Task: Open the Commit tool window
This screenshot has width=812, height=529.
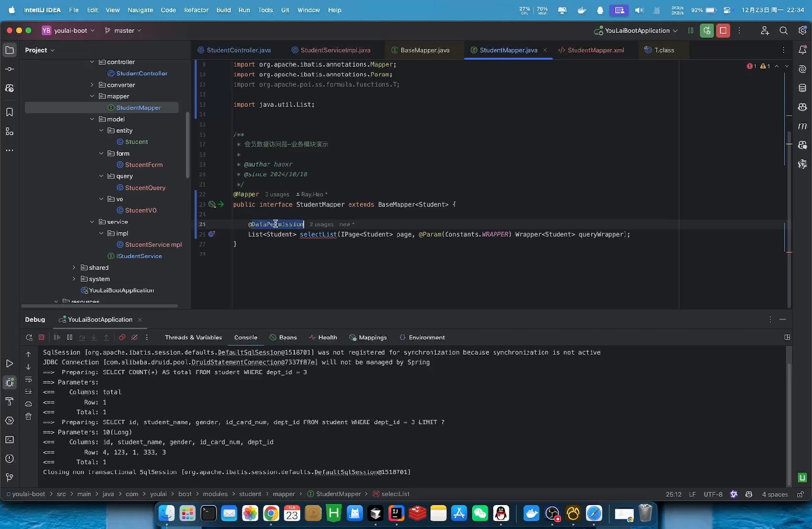Action: [9, 69]
